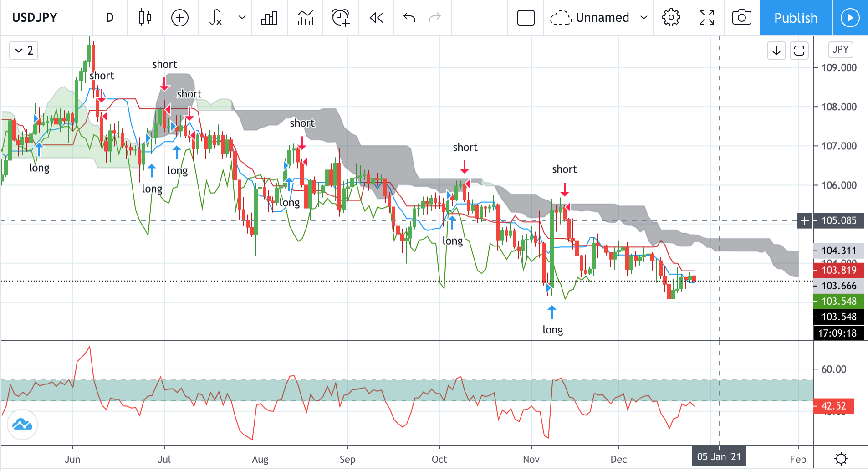Open chart settings gear icon
The image size is (868, 471).
671,17
